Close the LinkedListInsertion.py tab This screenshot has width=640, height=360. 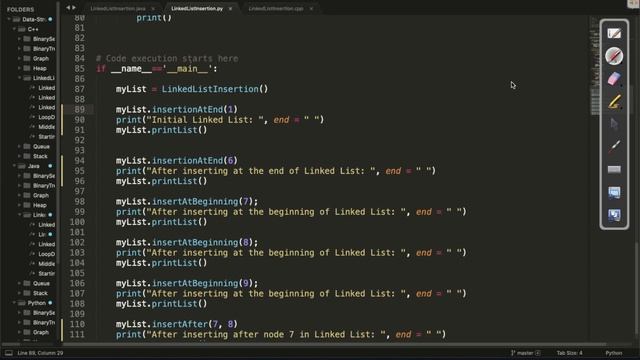pos(230,9)
